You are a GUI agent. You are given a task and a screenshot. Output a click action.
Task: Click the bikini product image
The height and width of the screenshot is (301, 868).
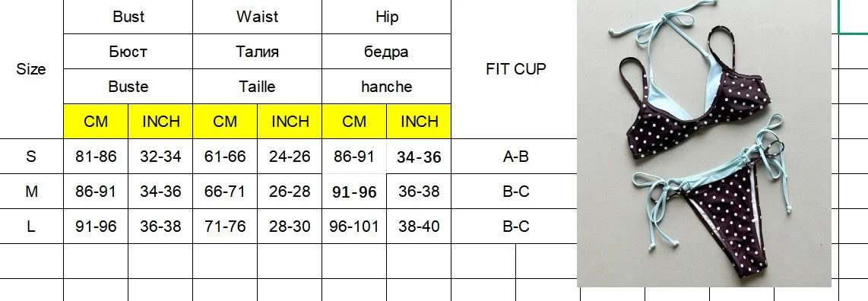(704, 144)
